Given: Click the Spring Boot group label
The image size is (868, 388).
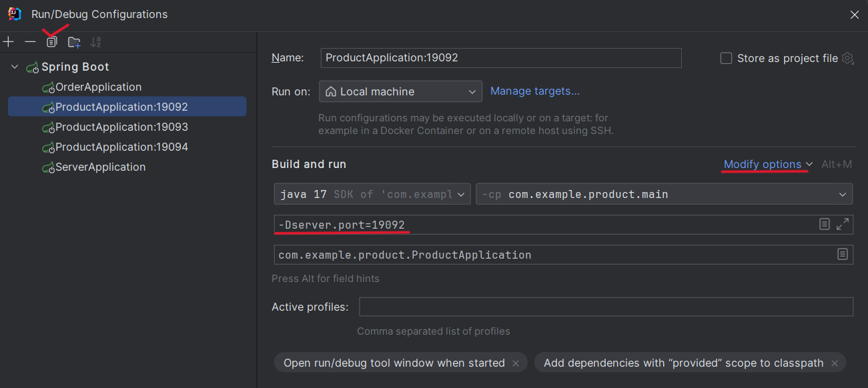Looking at the screenshot, I should click(75, 67).
